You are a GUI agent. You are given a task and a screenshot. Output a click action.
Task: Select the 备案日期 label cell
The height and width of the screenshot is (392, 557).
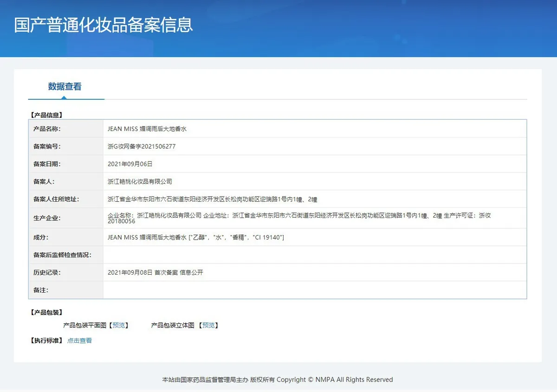66,164
